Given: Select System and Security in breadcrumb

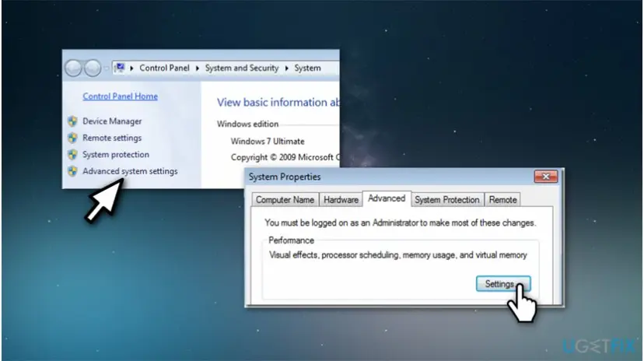Looking at the screenshot, I should [242, 68].
